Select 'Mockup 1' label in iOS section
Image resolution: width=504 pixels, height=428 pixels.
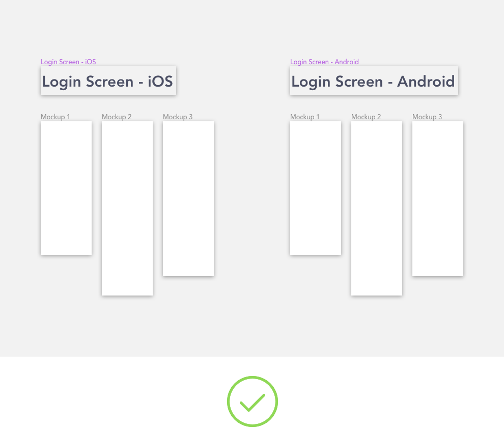click(x=55, y=117)
